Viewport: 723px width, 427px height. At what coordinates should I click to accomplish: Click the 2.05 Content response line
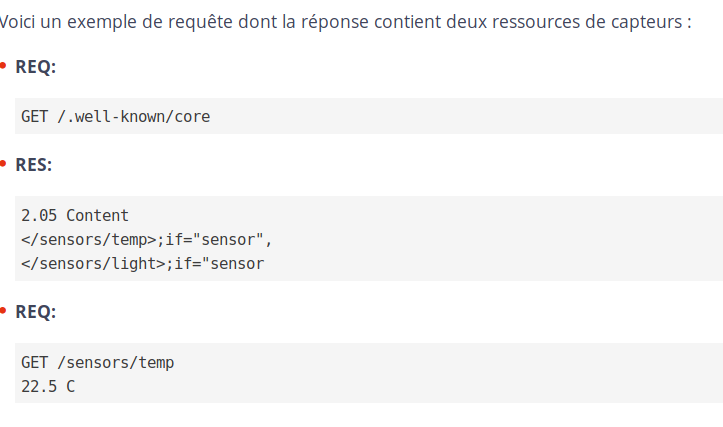tap(75, 215)
